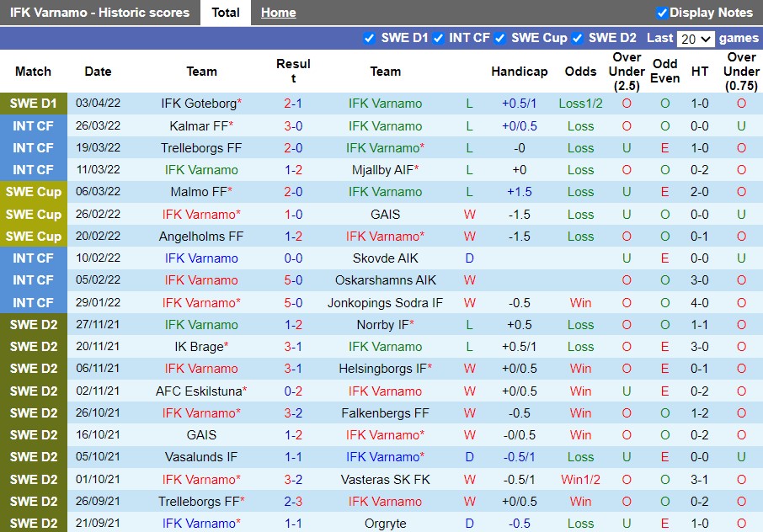Click Falkenbergs FF team name
Viewport: 763px width, 532px height.
(x=385, y=413)
